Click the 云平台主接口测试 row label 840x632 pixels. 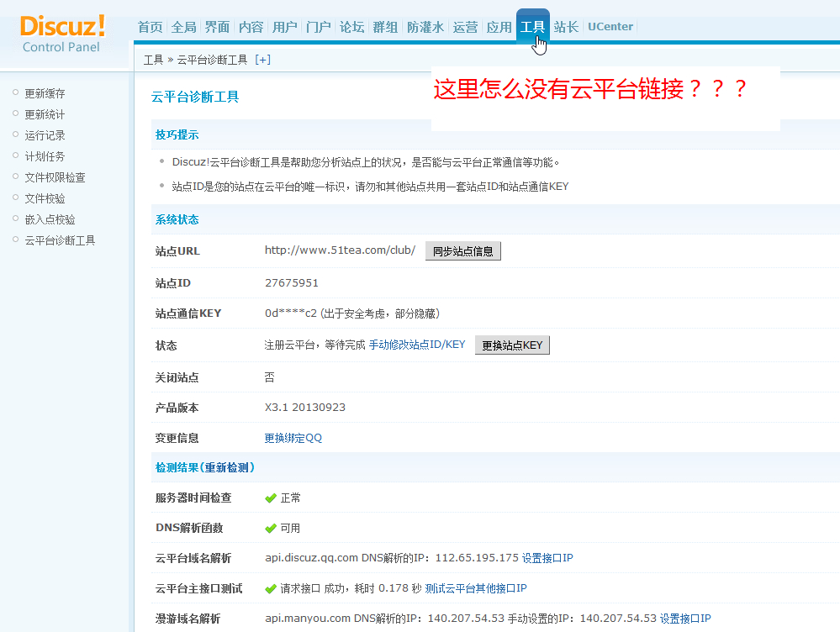[198, 588]
